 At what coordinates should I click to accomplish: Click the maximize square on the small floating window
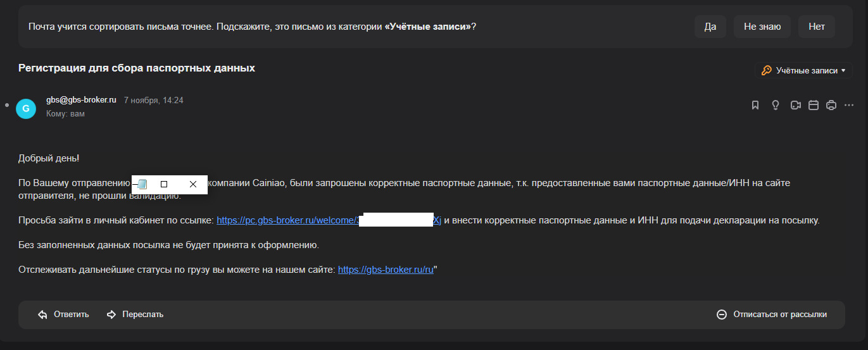[164, 184]
